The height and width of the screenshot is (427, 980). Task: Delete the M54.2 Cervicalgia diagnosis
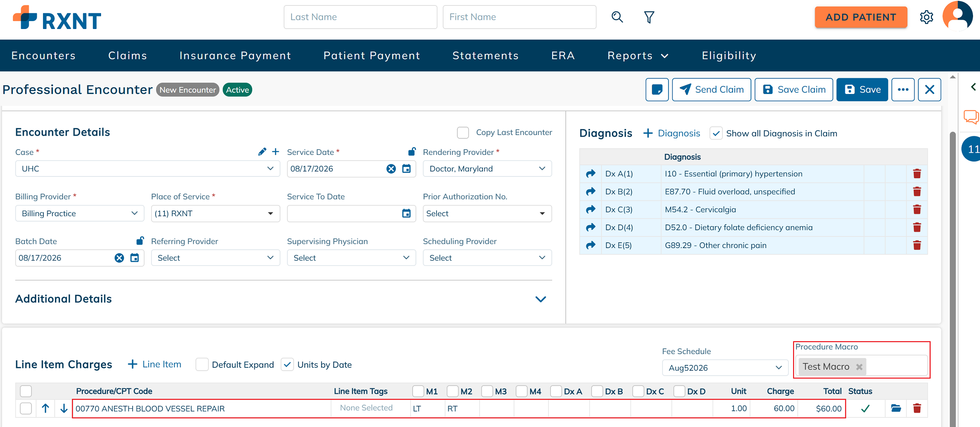[x=917, y=210]
